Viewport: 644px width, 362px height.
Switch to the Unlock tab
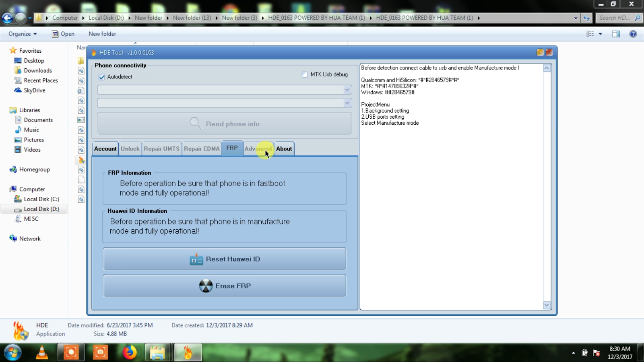point(130,148)
